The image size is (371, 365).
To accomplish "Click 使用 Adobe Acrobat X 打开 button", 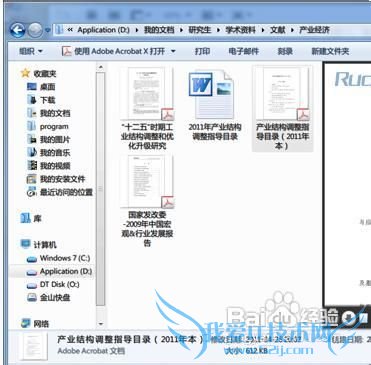I will click(119, 51).
